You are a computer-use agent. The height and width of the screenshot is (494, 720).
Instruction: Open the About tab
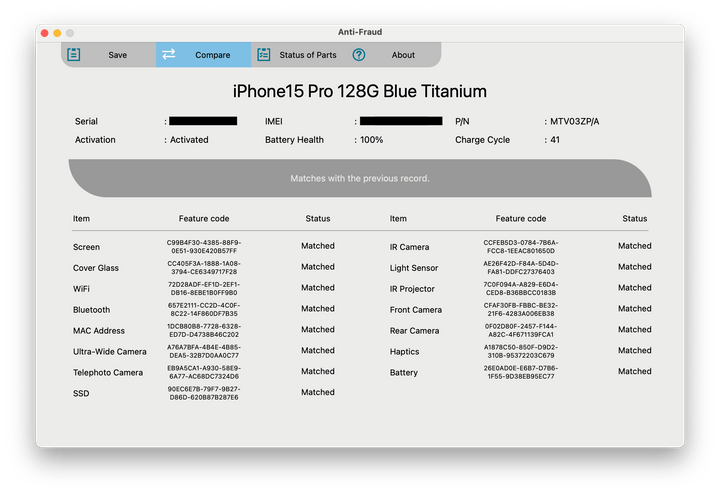394,55
